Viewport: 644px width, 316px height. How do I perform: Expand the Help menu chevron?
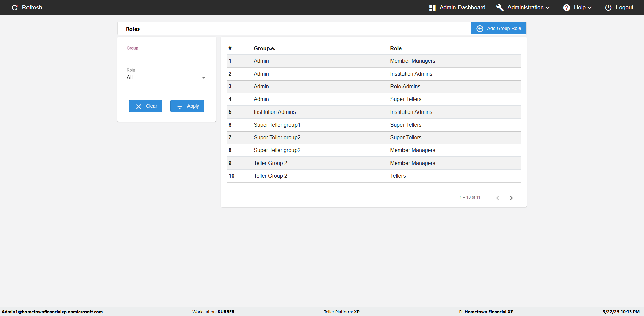point(590,8)
